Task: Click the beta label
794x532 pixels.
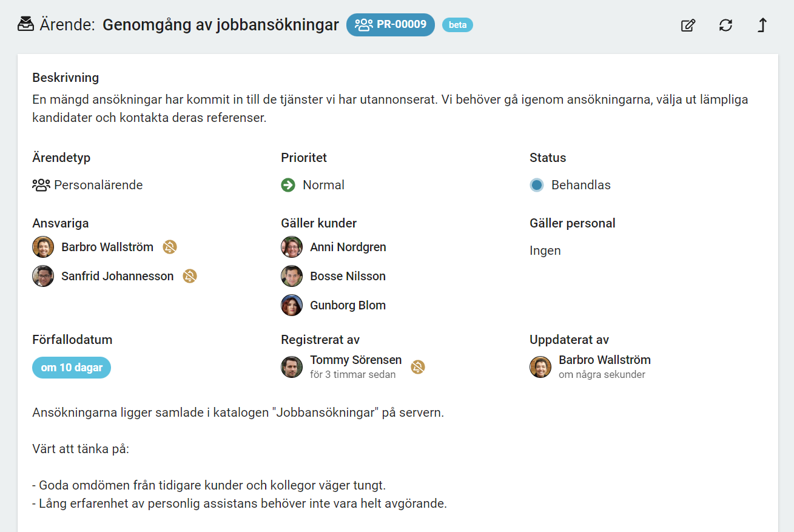Action: click(x=457, y=25)
